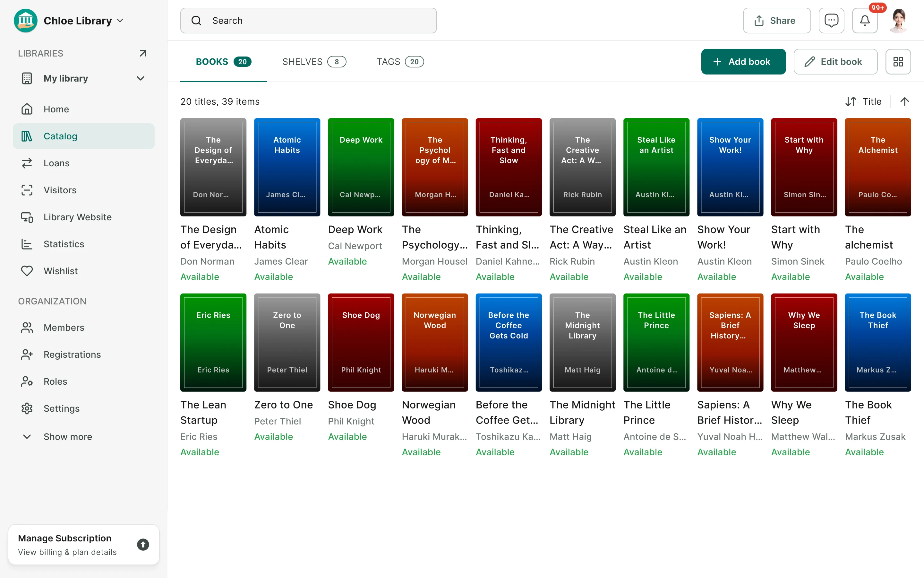This screenshot has width=924, height=578.
Task: Click the Edit book button
Action: coord(835,62)
